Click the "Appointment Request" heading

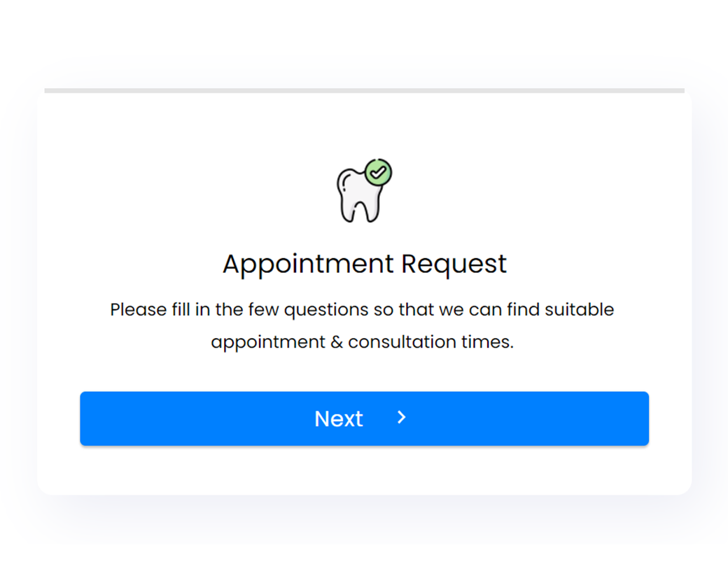tap(365, 264)
